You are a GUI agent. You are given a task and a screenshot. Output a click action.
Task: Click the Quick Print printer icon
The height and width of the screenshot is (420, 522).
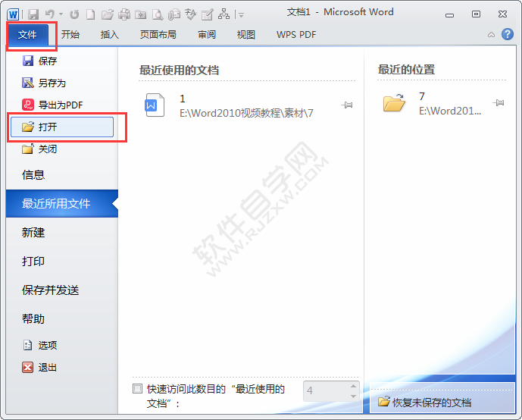(x=124, y=14)
